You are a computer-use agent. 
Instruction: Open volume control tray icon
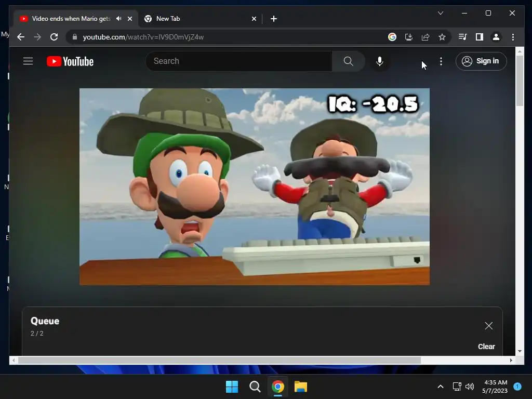point(470,387)
